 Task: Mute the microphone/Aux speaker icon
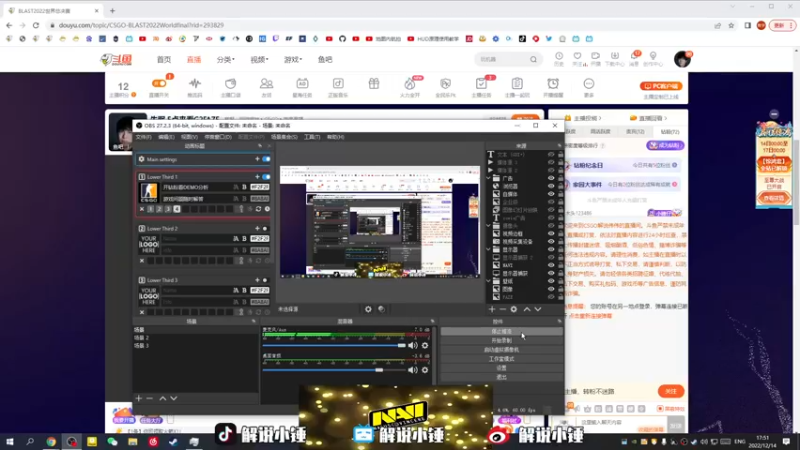413,345
